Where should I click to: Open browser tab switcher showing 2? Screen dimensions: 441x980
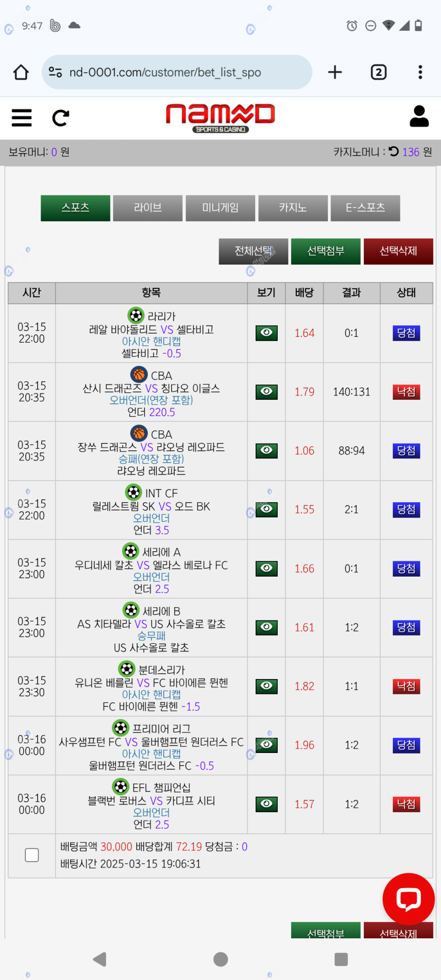378,72
